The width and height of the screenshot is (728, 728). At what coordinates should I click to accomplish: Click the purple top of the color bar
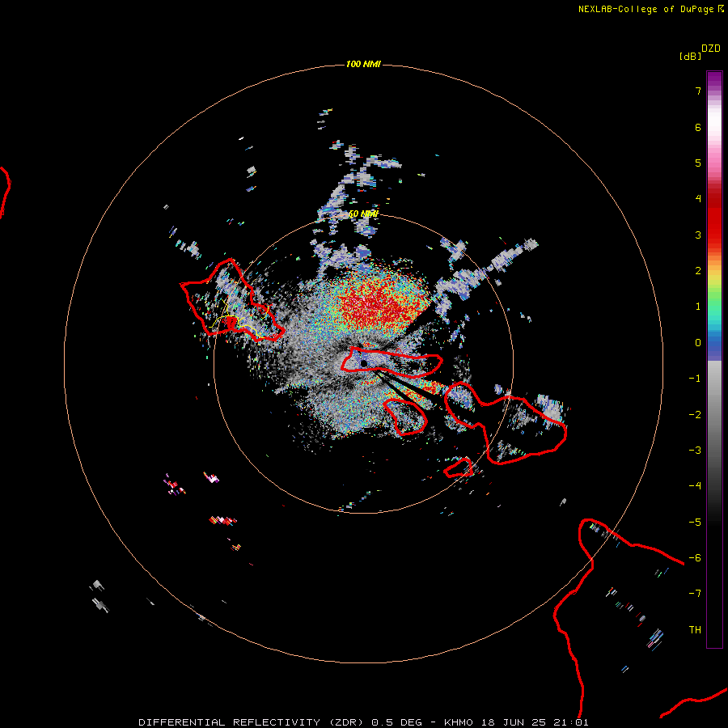714,80
